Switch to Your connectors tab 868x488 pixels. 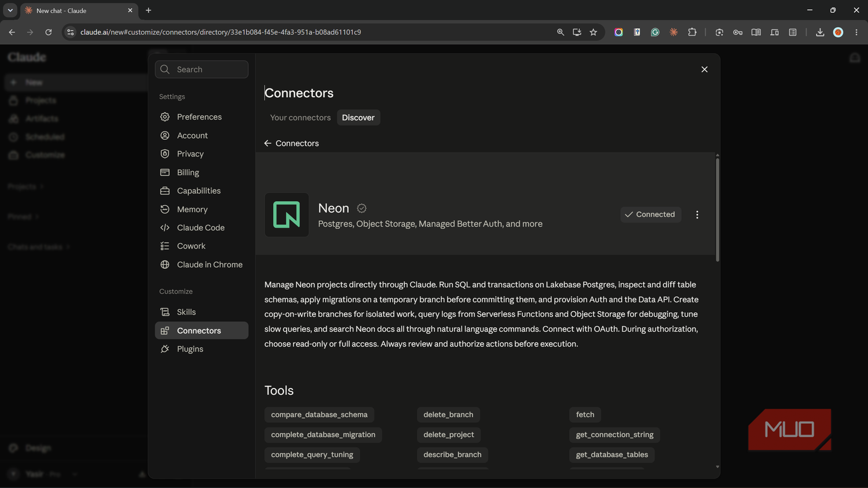(x=300, y=117)
